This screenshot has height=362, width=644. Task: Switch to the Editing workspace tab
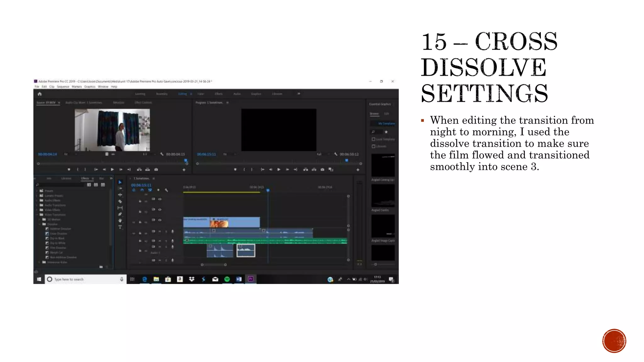(182, 94)
